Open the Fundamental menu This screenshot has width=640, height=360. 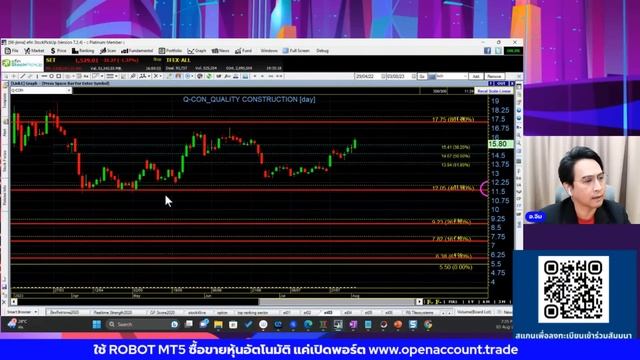[x=137, y=51]
